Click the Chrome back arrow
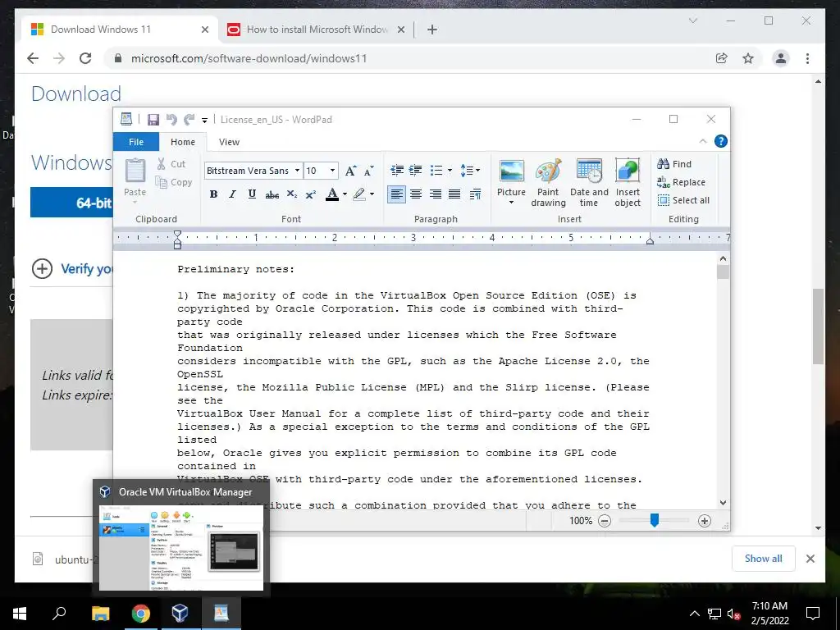This screenshot has width=840, height=630. (33, 58)
